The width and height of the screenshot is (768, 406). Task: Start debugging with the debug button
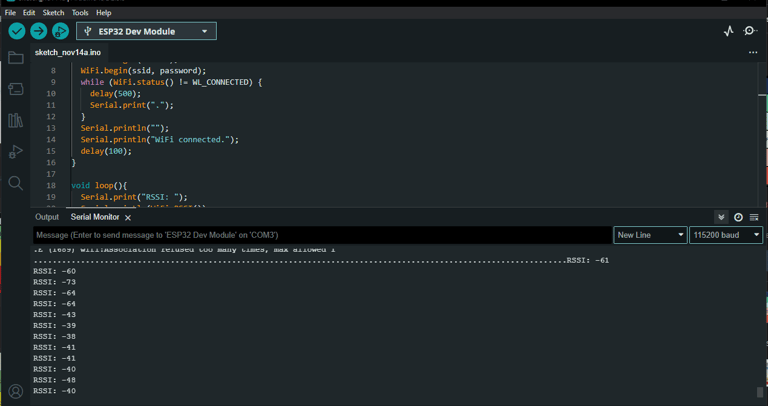click(60, 31)
